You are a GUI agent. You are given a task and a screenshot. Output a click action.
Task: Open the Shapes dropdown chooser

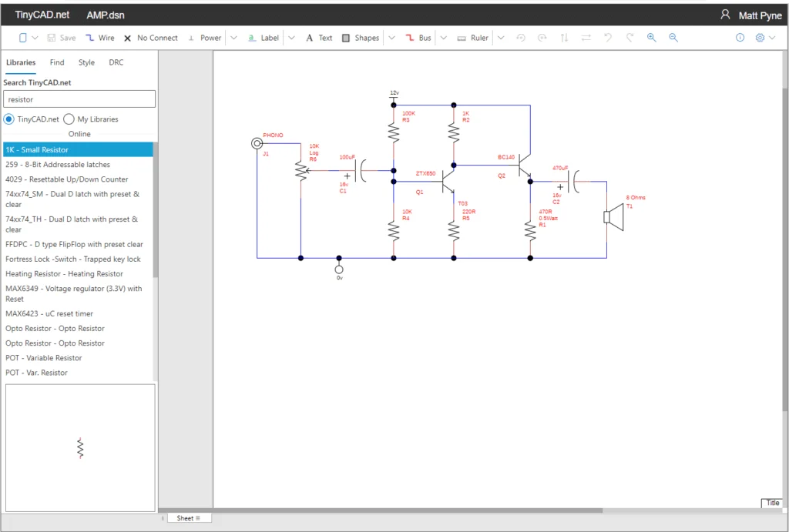391,37
